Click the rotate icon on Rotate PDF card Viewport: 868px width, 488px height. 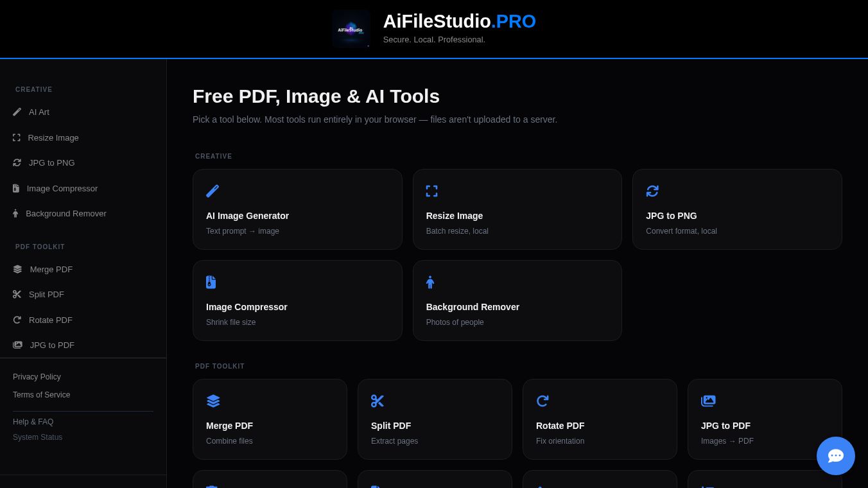(542, 401)
